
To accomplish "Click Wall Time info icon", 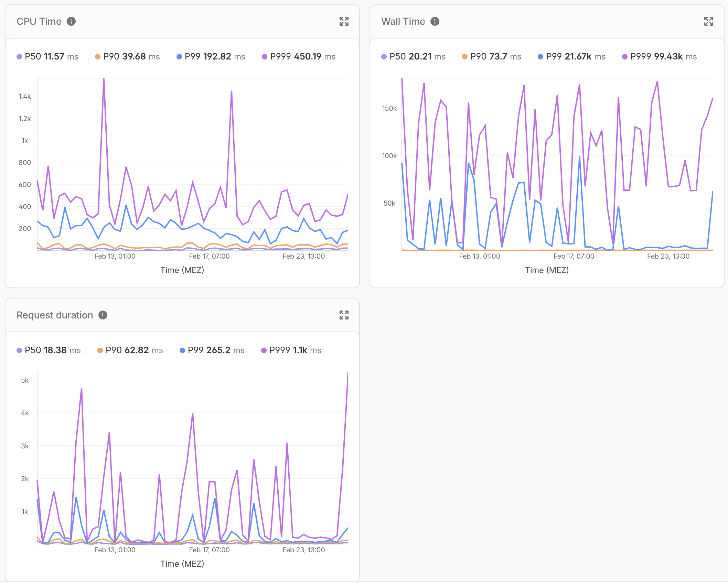I will (435, 21).
